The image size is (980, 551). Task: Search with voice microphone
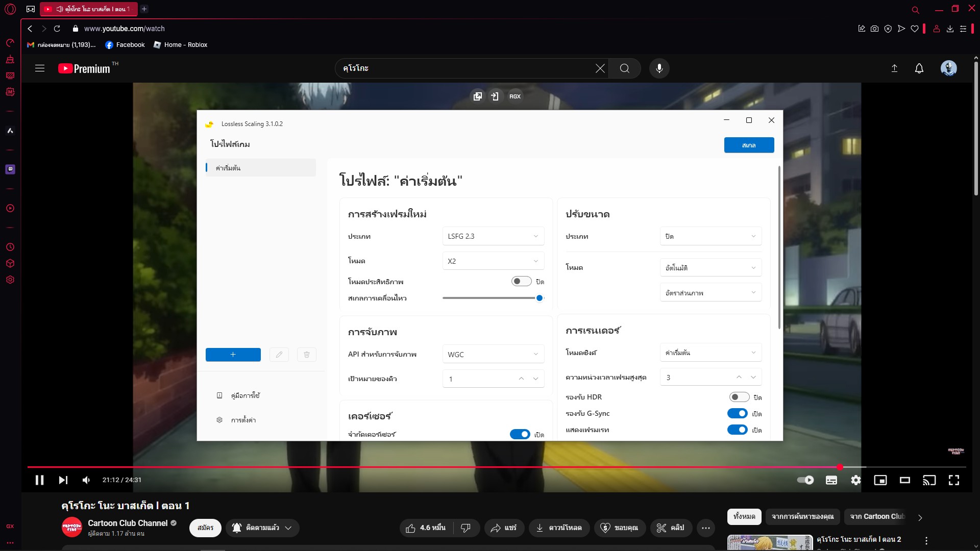click(x=659, y=68)
